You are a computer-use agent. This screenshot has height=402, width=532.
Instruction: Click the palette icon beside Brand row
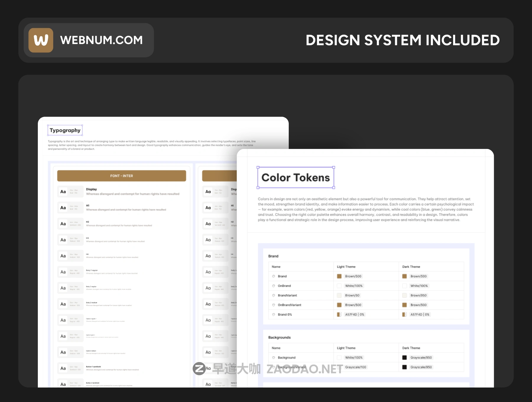pyautogui.click(x=273, y=276)
